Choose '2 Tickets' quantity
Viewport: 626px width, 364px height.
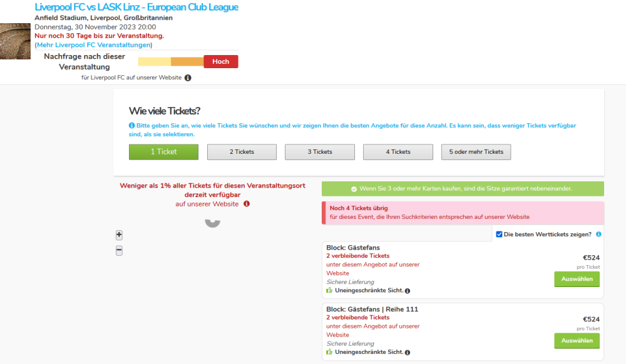click(242, 152)
